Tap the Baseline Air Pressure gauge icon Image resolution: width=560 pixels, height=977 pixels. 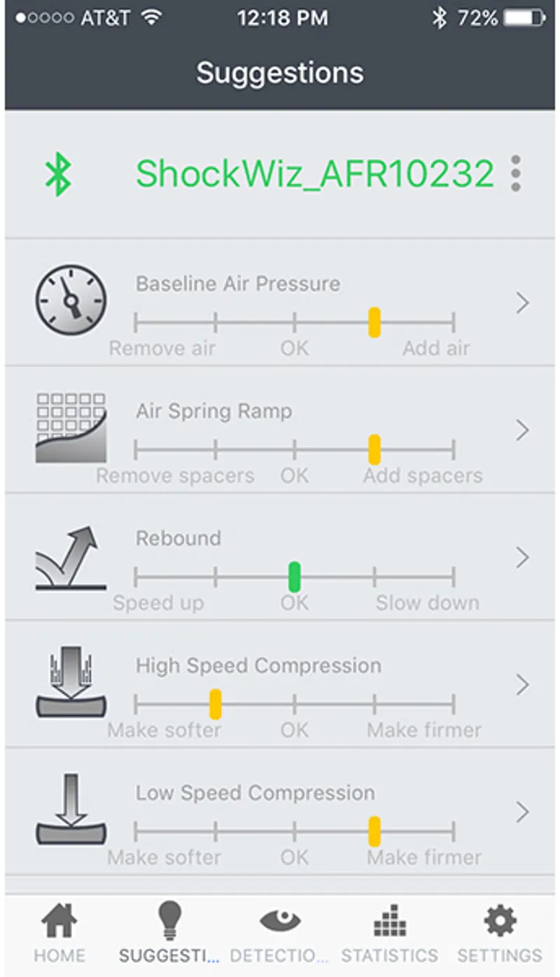pos(71,301)
